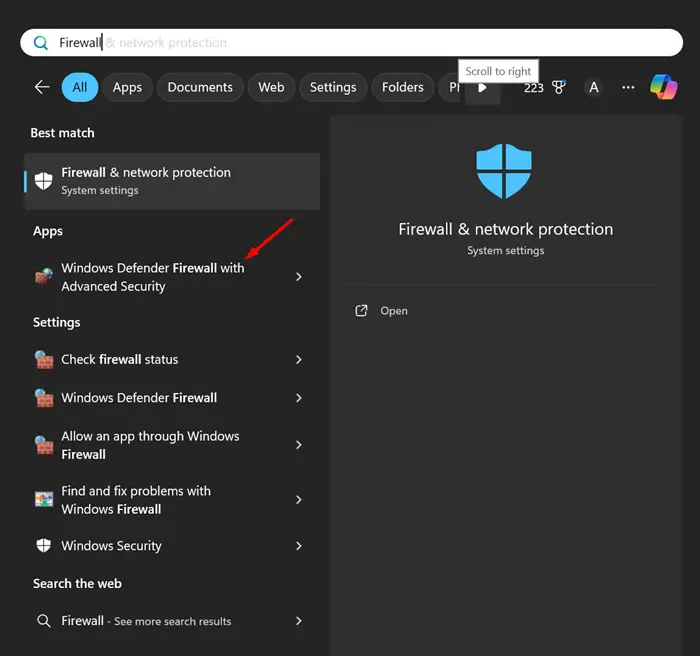The width and height of the screenshot is (700, 656).
Task: Click inside the Firewall search text field
Action: [x=351, y=43]
